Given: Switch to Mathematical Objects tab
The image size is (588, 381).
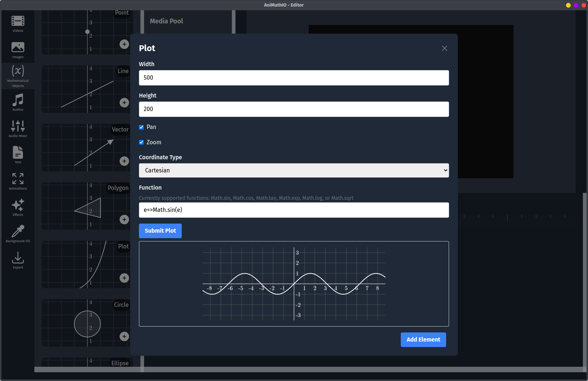Looking at the screenshot, I should 18,76.
